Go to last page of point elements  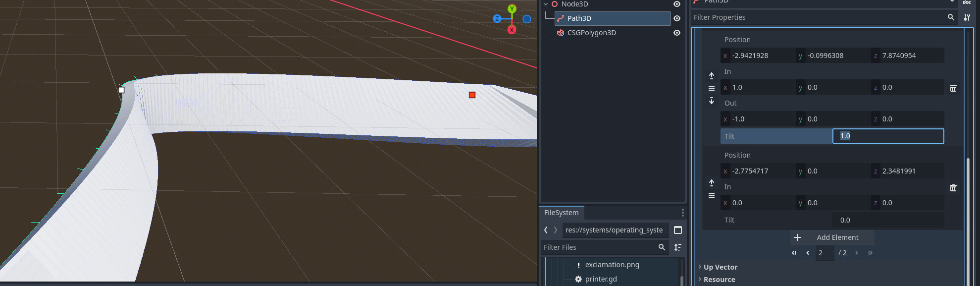870,253
